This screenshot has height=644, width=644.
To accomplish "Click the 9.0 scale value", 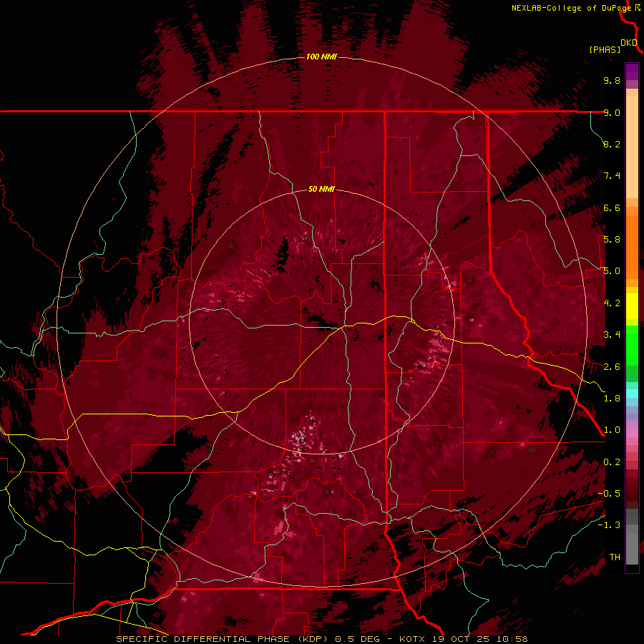I will (612, 112).
